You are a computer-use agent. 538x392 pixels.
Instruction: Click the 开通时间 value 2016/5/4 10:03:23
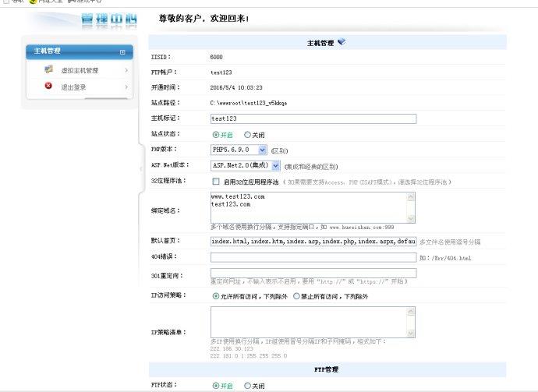(x=236, y=87)
